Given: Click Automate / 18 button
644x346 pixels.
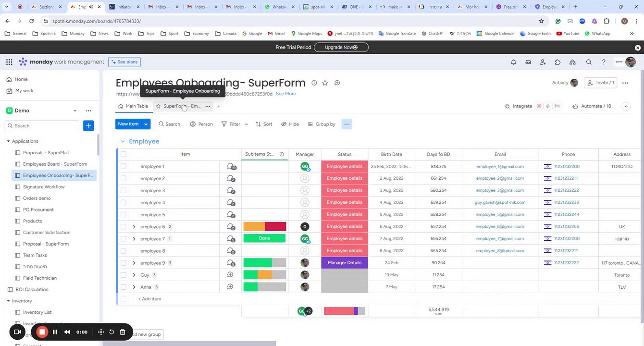Looking at the screenshot, I should (592, 106).
